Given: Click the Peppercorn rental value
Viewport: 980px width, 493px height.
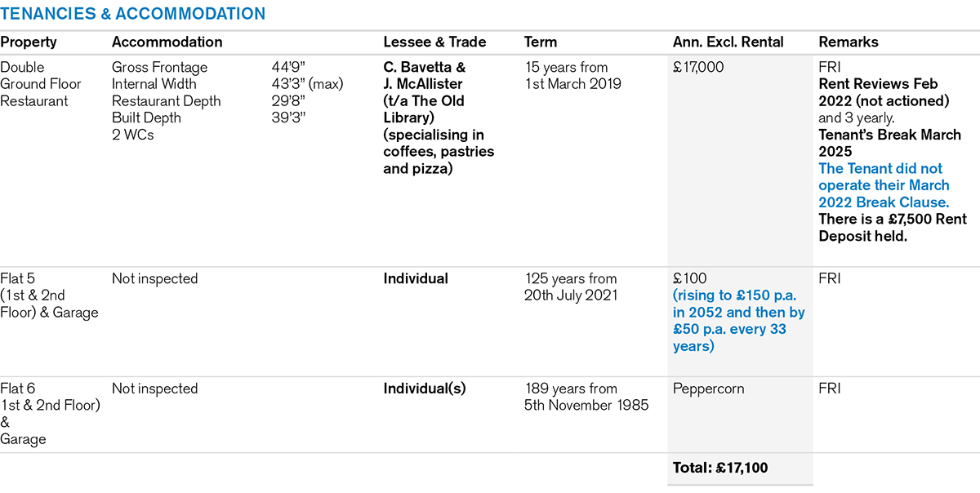Looking at the screenshot, I should (708, 389).
